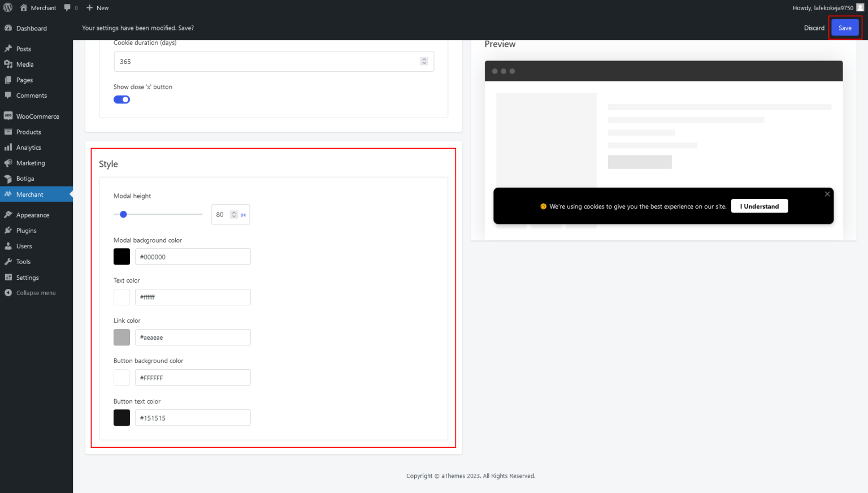This screenshot has width=868, height=493.
Task: Click the Plugins plug icon
Action: point(8,231)
